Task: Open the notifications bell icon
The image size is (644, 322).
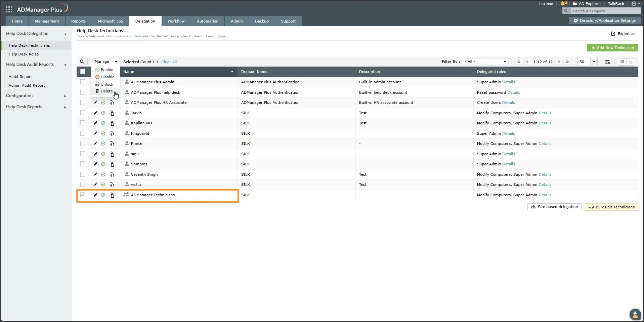Action: point(563,4)
